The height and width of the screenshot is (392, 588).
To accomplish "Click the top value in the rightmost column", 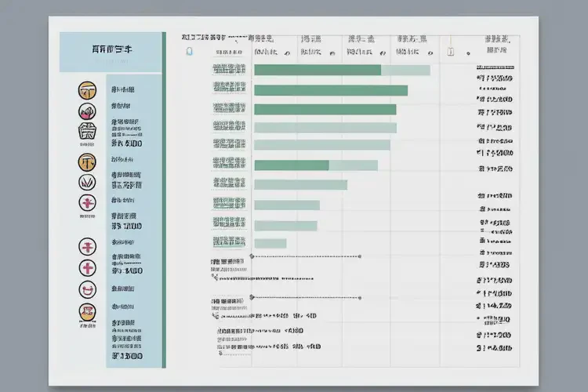I will (x=495, y=79).
